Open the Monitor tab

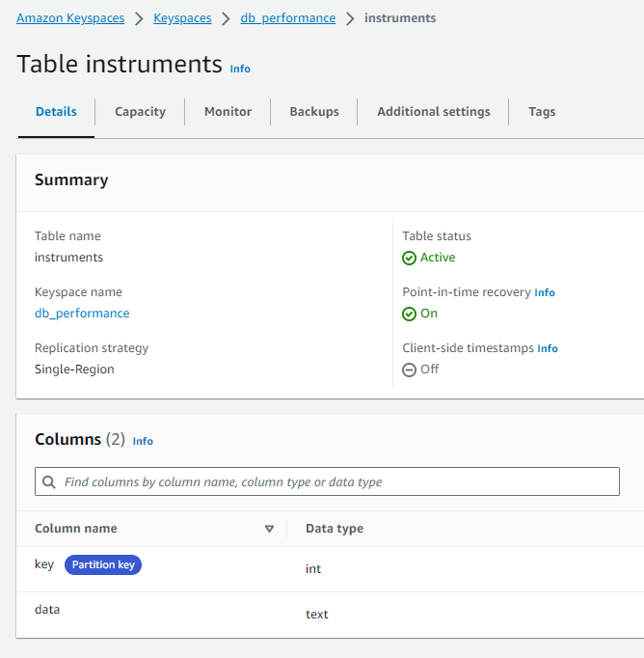[x=228, y=112]
